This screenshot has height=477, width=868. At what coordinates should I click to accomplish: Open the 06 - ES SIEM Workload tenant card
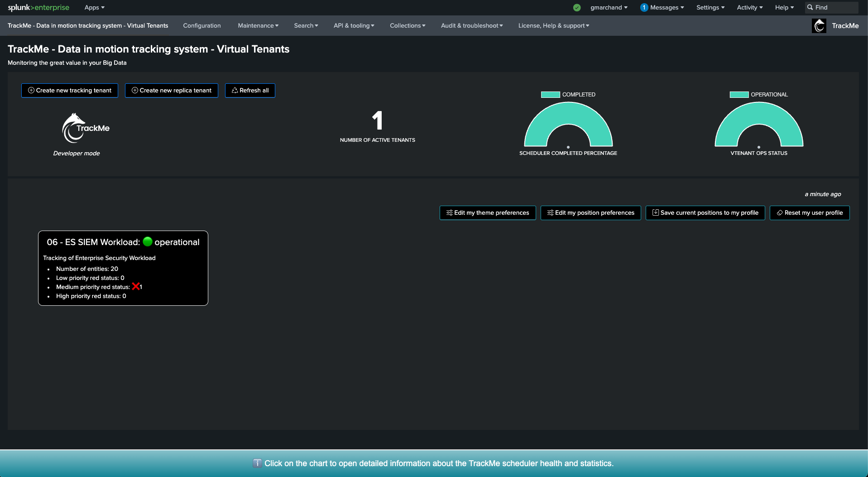click(123, 268)
